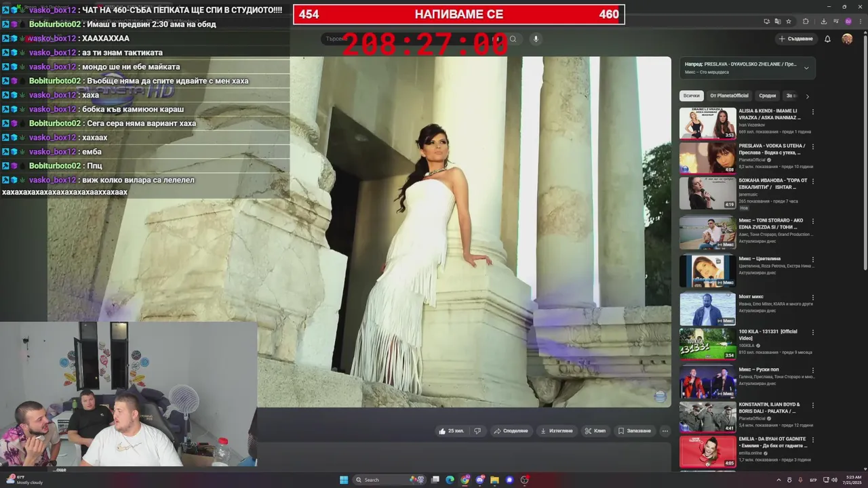Open options menu for PRESLAVA VODKA S UTEHA
Viewport: 868px width, 488px height.
point(813,146)
